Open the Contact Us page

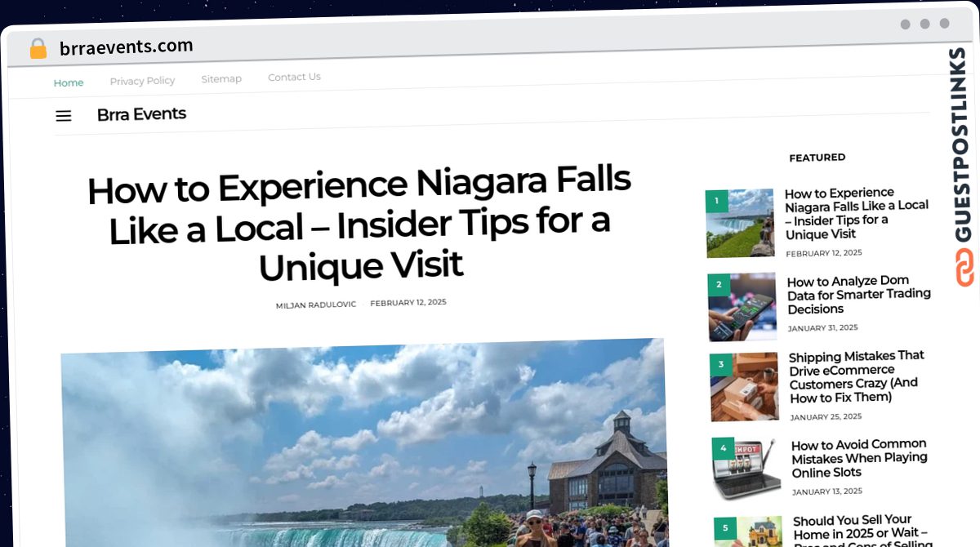[x=294, y=77]
